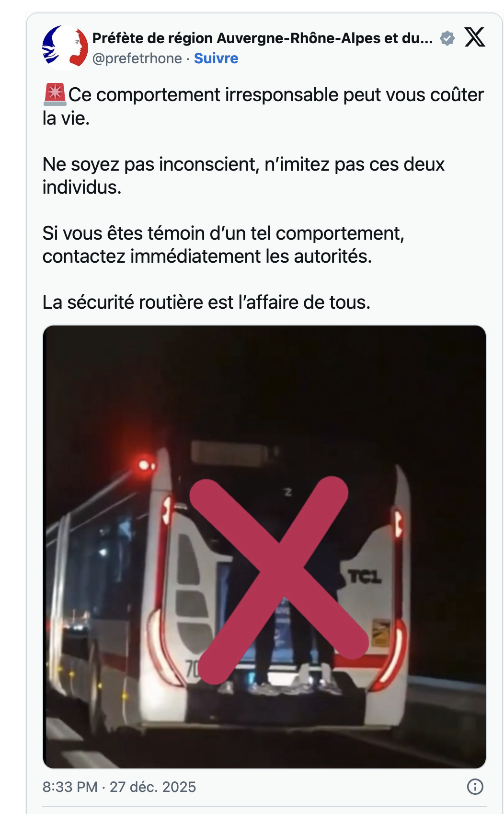Click the blue verified badge
The height and width of the screenshot is (814, 504).
[x=447, y=38]
